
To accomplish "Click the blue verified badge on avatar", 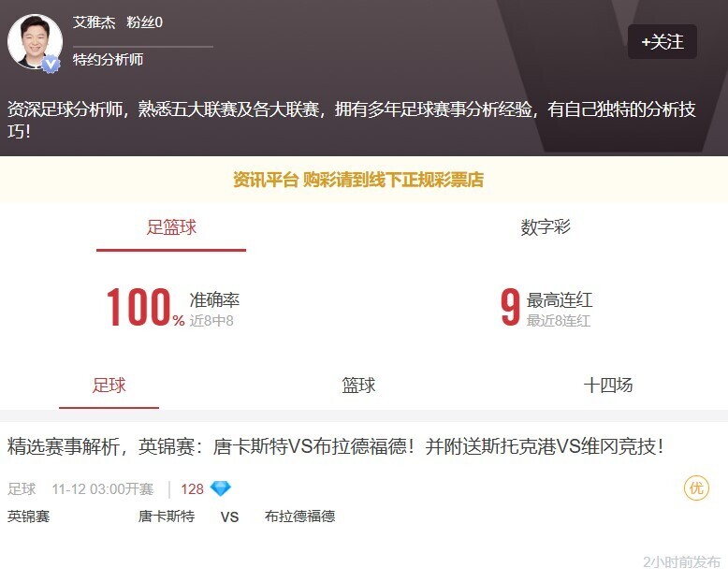I will tap(51, 63).
